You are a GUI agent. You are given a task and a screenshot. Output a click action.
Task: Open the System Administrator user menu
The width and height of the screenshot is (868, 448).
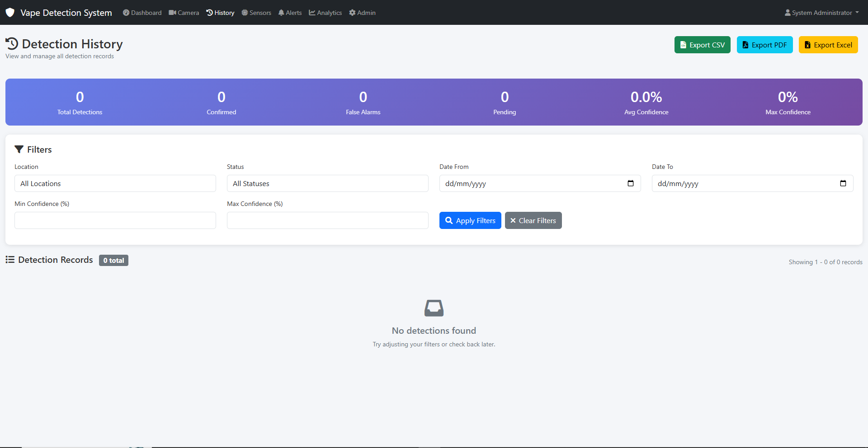821,13
